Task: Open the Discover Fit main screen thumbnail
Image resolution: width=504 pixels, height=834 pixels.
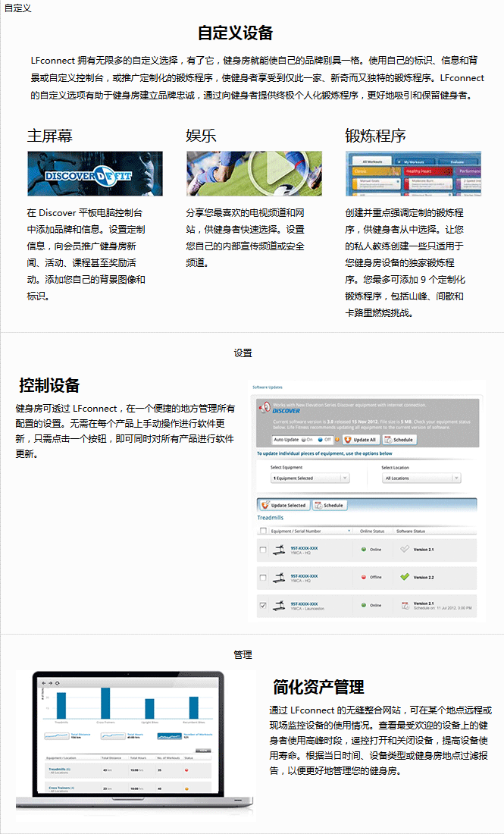Action: tap(95, 174)
